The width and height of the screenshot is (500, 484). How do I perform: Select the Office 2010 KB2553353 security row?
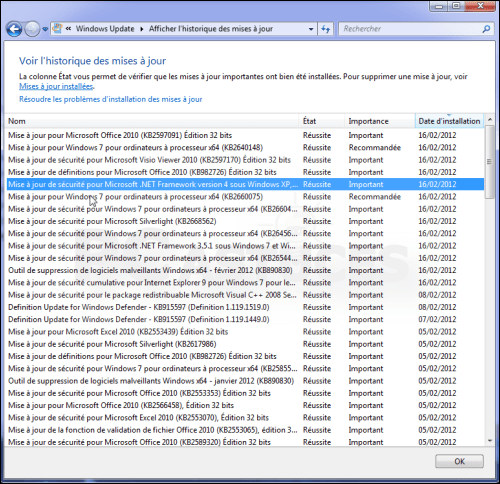(x=245, y=393)
